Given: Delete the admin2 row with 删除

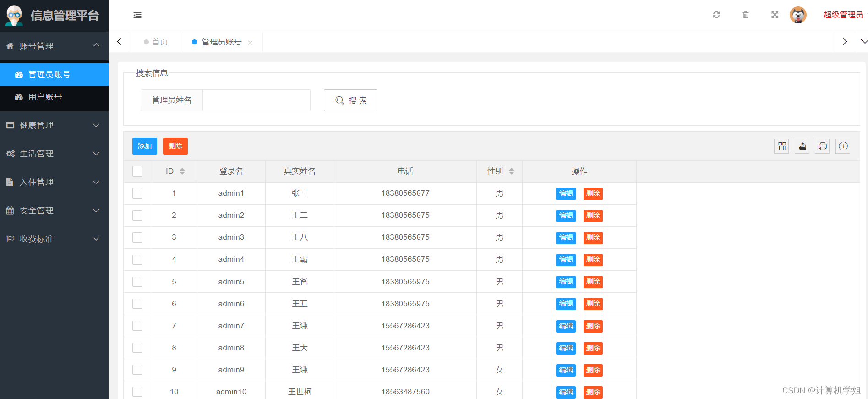Looking at the screenshot, I should click(593, 216).
